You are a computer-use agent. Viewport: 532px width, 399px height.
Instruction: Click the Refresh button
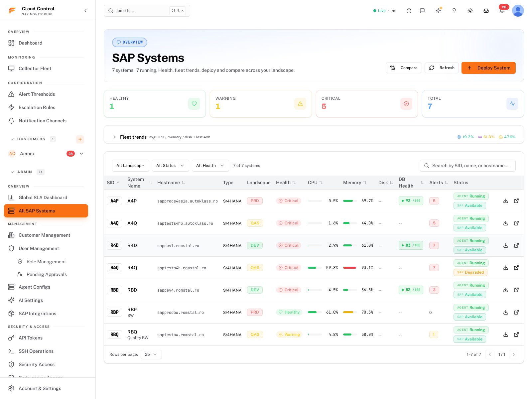[x=442, y=68]
